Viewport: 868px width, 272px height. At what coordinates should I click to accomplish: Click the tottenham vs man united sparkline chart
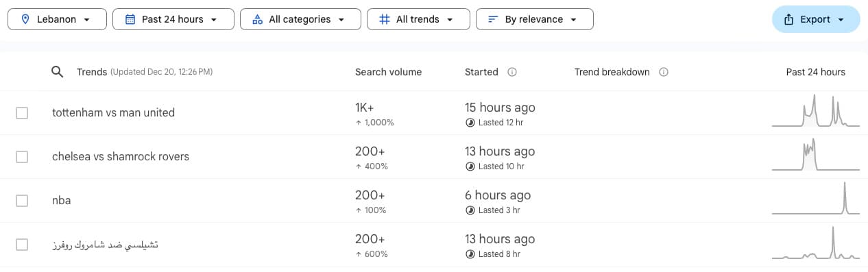[x=815, y=111]
